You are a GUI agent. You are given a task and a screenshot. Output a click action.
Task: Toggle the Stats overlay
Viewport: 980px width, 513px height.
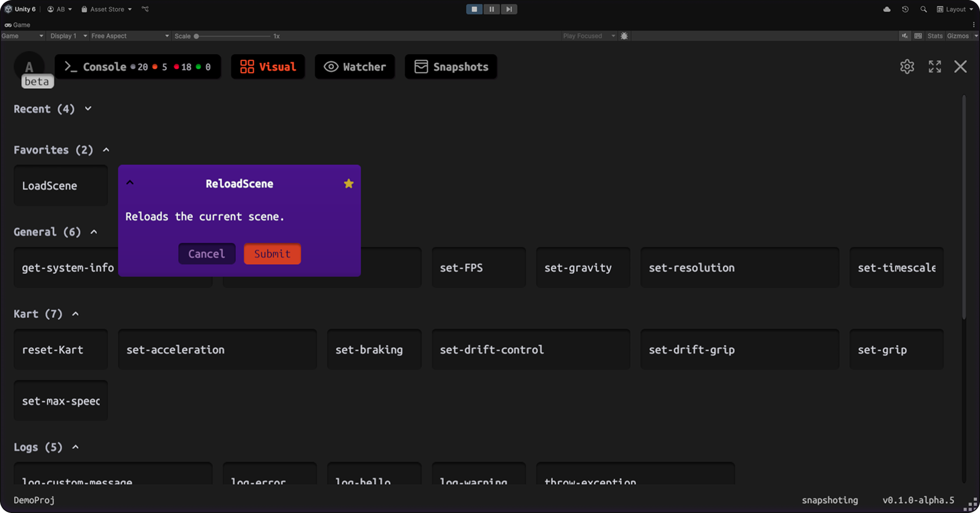coord(935,36)
